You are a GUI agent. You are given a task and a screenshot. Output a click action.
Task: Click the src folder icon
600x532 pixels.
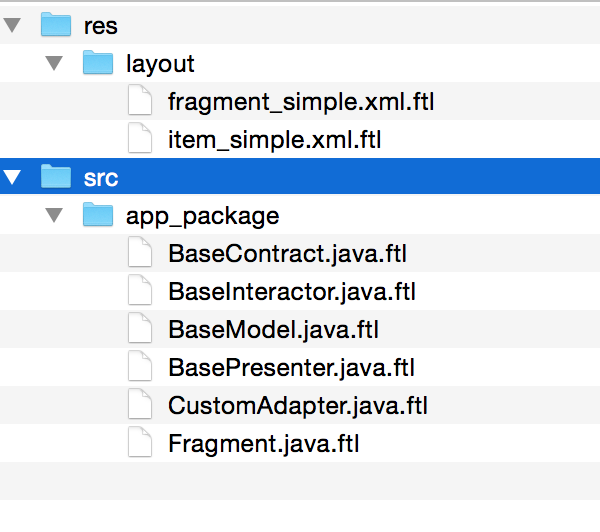click(55, 177)
